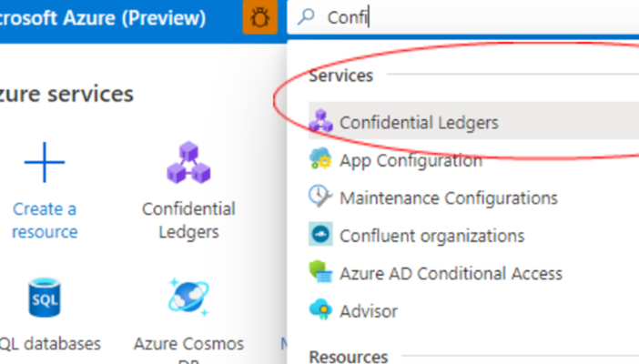
Task: Open the Confidential Ledgers cube icon tile
Action: tap(188, 162)
